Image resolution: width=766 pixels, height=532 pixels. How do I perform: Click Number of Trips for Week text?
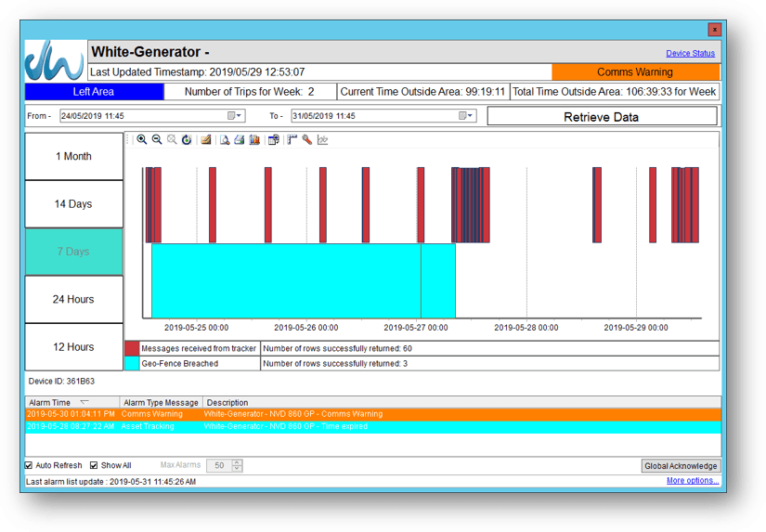coord(249,92)
